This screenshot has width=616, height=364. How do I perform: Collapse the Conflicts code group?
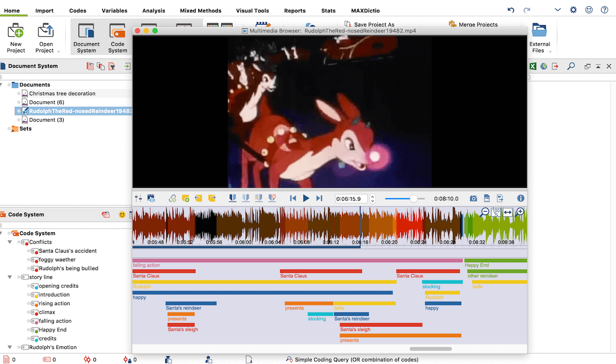point(10,242)
